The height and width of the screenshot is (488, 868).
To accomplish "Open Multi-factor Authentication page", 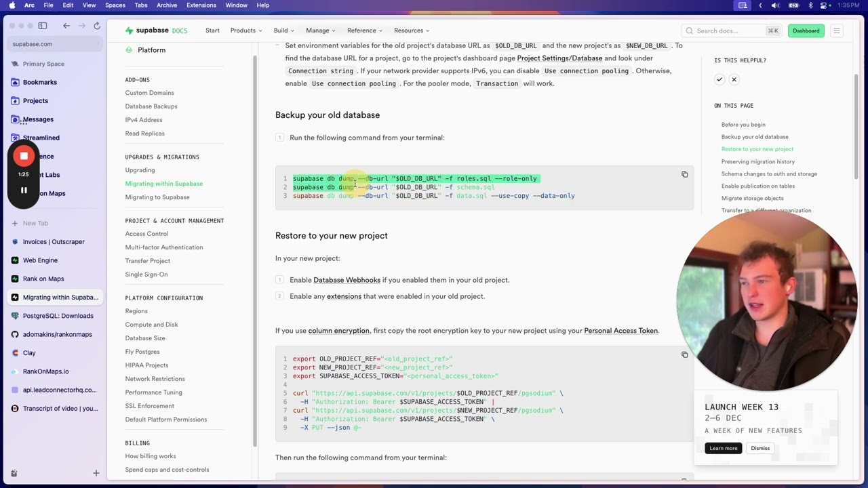I will [164, 247].
